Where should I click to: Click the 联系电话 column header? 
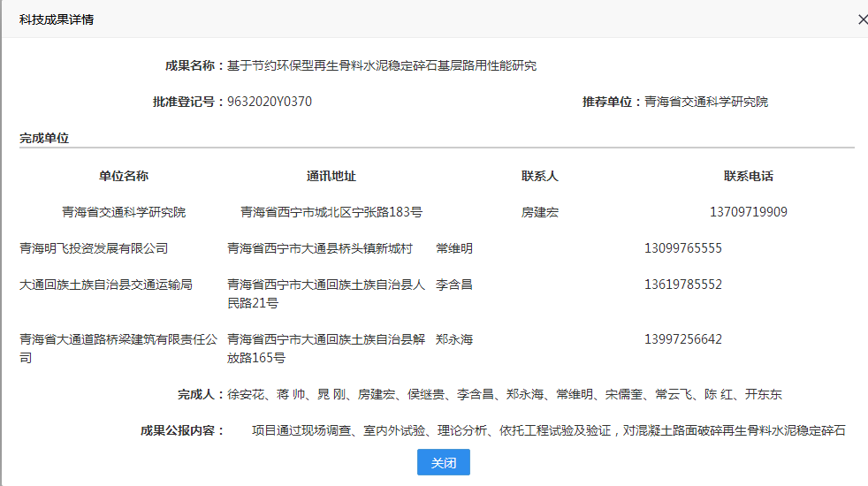tap(749, 176)
